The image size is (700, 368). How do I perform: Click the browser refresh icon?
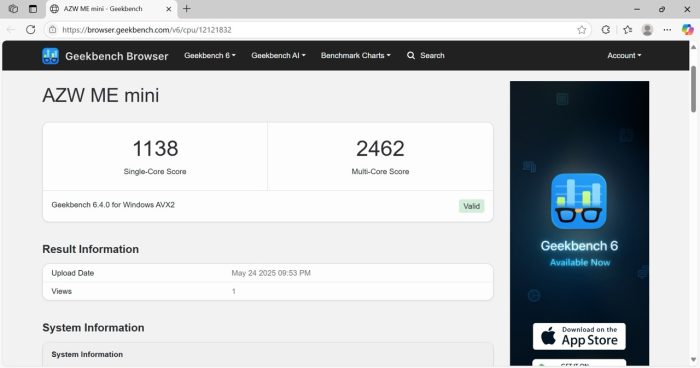[x=30, y=30]
